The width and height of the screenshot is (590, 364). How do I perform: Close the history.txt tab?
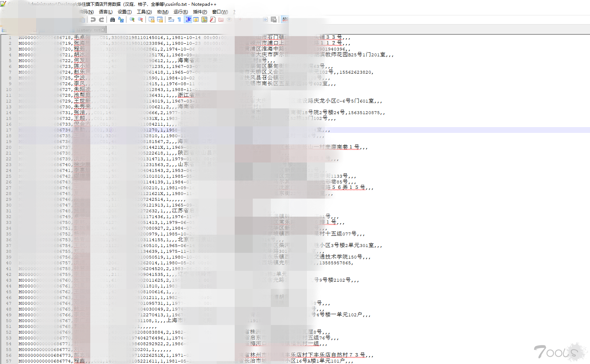click(x=103, y=30)
